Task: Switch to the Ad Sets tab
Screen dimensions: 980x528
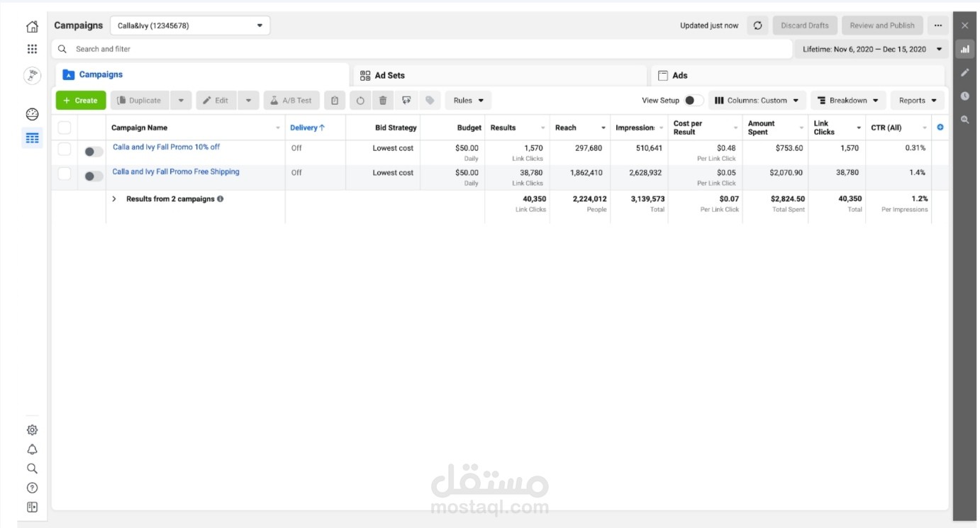Action: (x=500, y=75)
